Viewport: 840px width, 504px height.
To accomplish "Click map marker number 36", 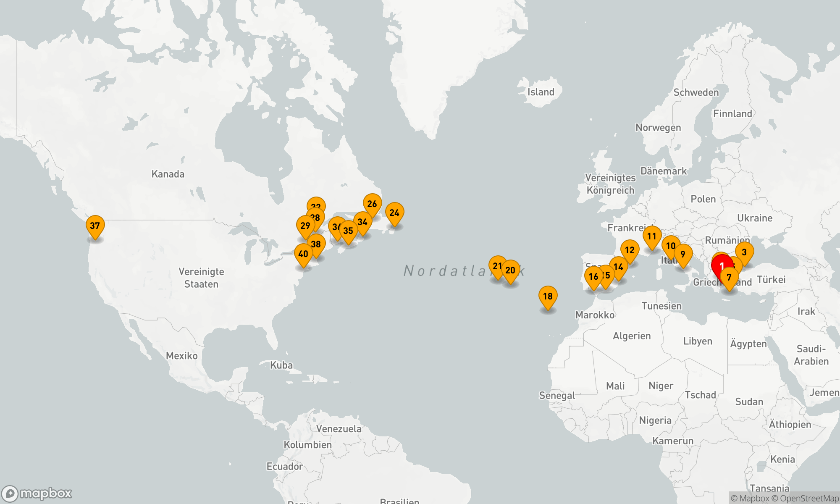I will (x=335, y=228).
